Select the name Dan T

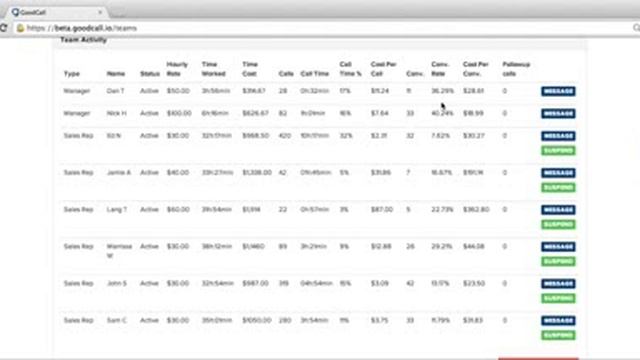click(x=115, y=91)
